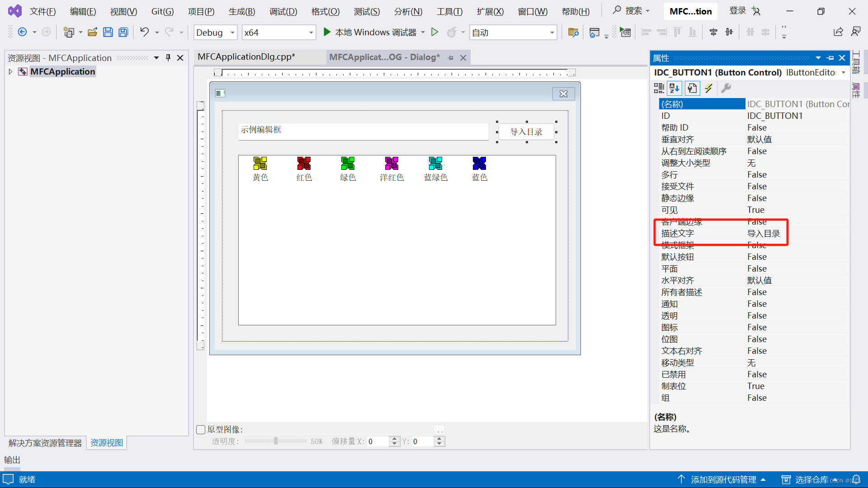Open the 搜索 search box

(632, 11)
